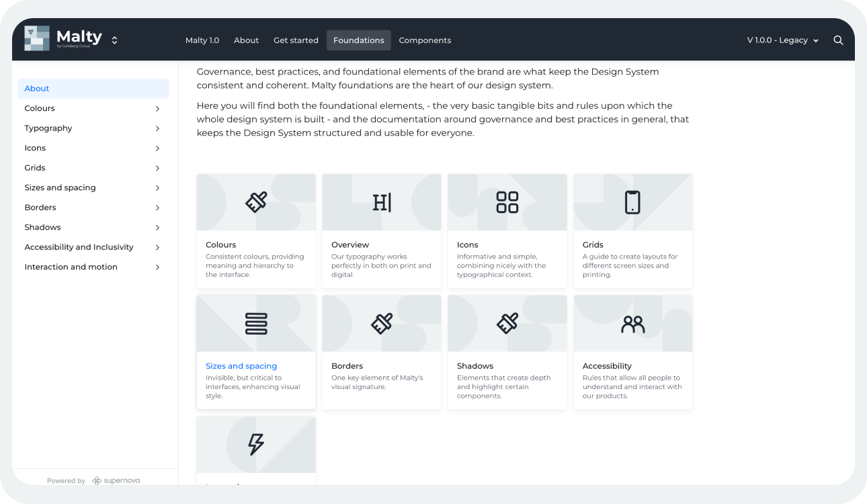Follow the Sizes and spacing card link
The image size is (867, 504).
click(241, 366)
